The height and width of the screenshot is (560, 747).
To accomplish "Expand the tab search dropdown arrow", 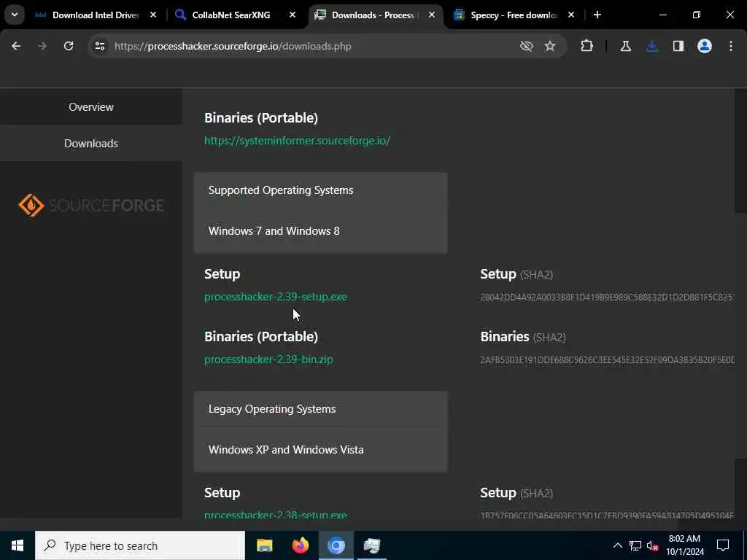I will point(15,15).
